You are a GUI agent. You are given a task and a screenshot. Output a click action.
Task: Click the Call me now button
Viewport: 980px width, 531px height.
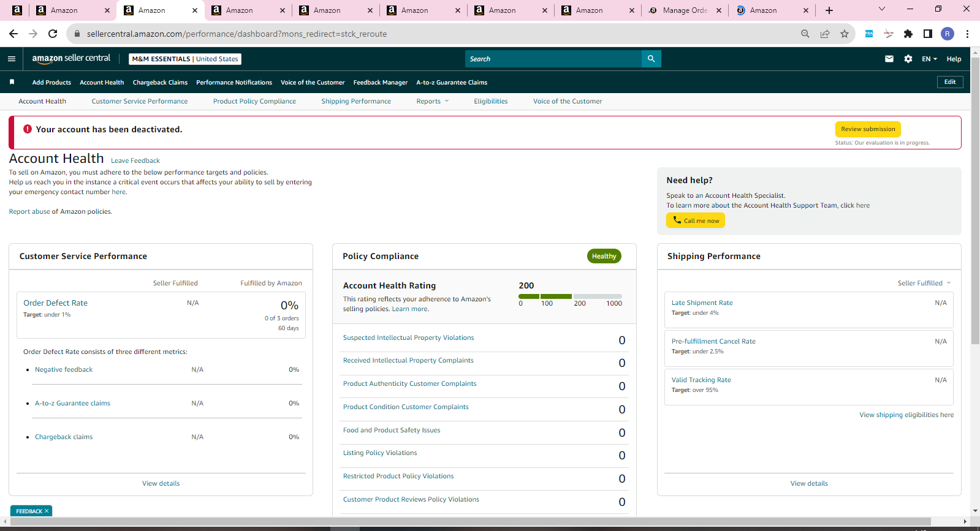[696, 220]
